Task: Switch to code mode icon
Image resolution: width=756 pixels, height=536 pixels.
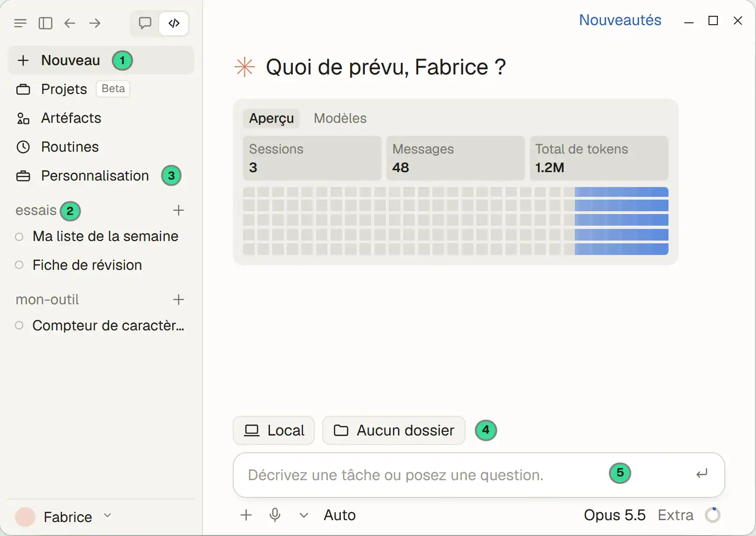Action: tap(174, 23)
